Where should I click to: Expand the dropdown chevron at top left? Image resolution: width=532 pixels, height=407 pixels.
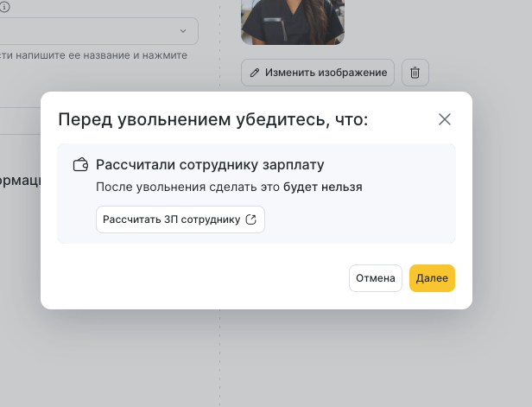point(183,31)
